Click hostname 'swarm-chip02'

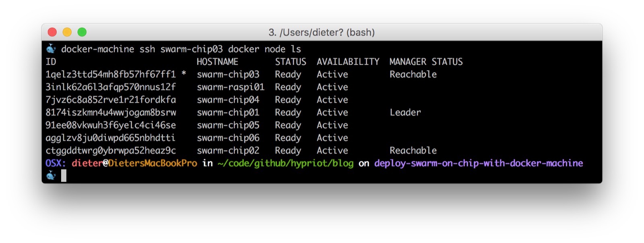[x=228, y=150]
